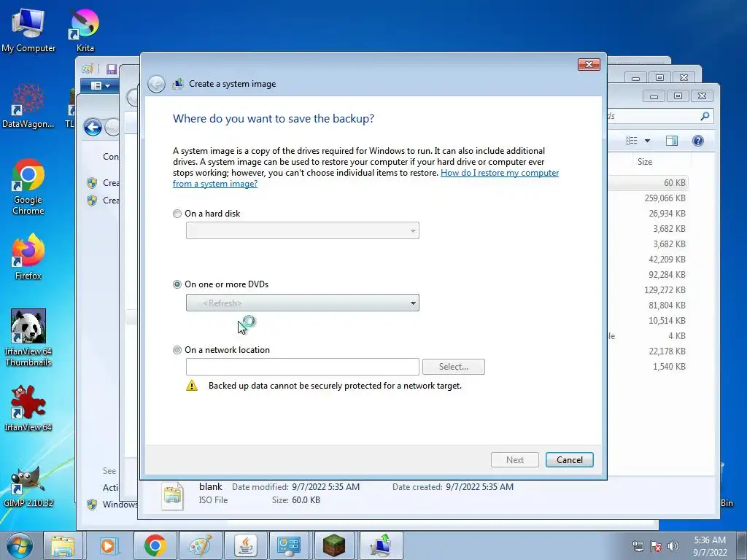Image resolution: width=747 pixels, height=560 pixels.
Task: Open the Action Center flag icon
Action: click(656, 546)
